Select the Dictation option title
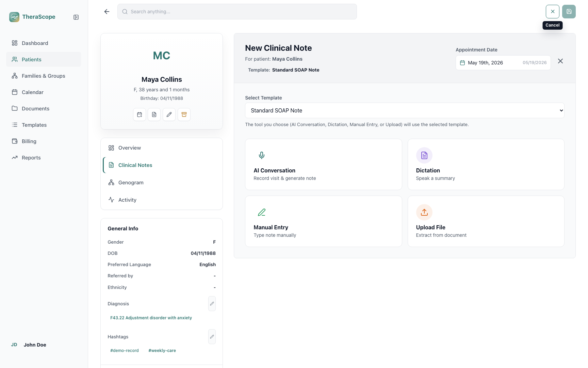 tap(428, 170)
